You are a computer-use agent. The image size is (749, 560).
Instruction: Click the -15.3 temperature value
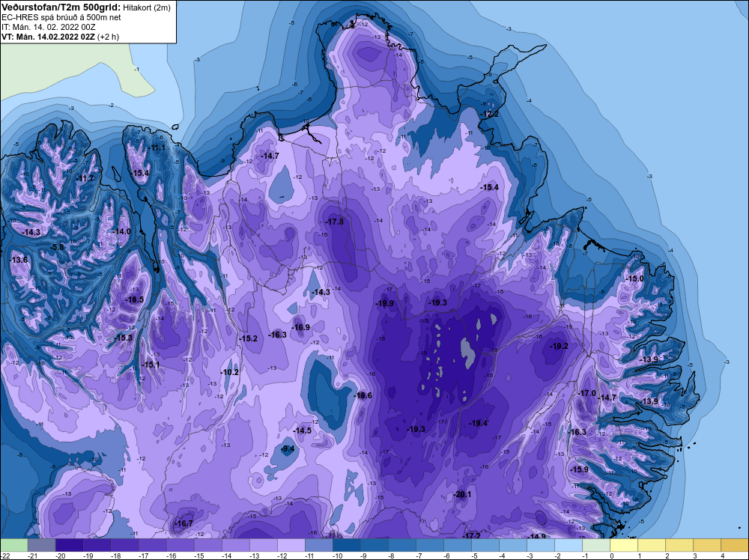point(124,338)
